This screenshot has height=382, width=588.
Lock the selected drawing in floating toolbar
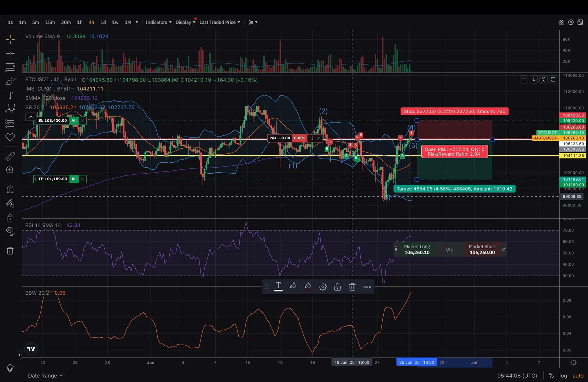click(x=338, y=287)
